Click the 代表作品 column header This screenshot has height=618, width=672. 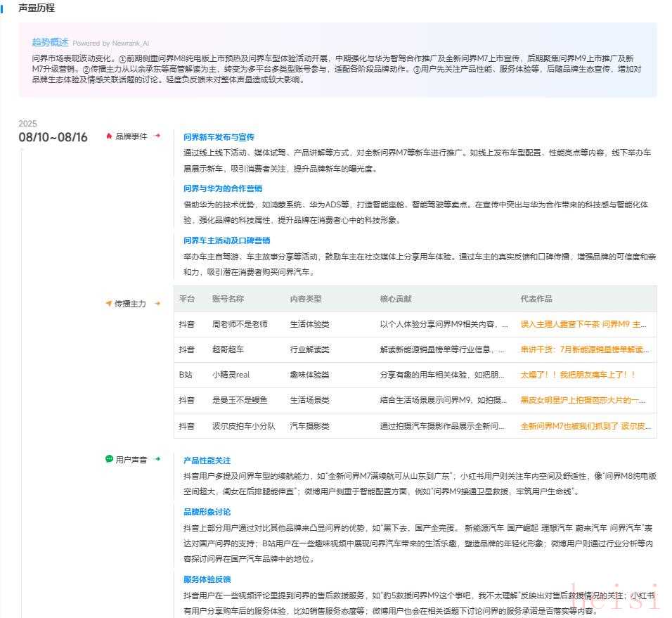coord(536,299)
